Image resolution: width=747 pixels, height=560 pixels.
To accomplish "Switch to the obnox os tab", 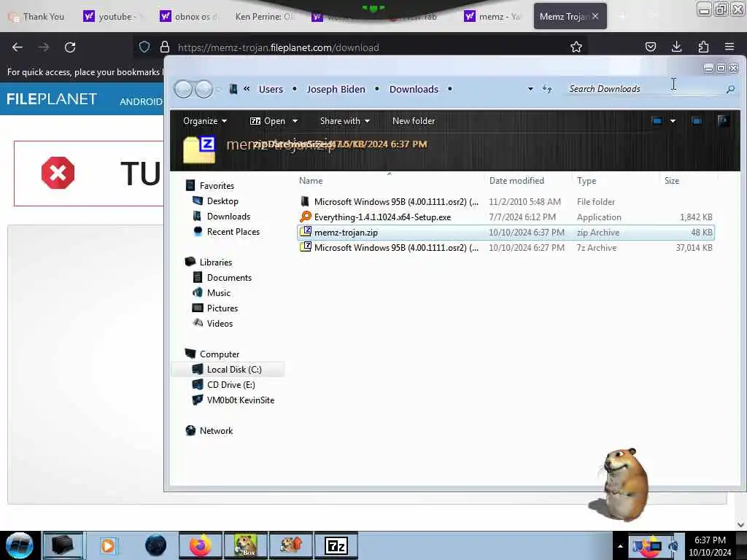I will point(190,17).
